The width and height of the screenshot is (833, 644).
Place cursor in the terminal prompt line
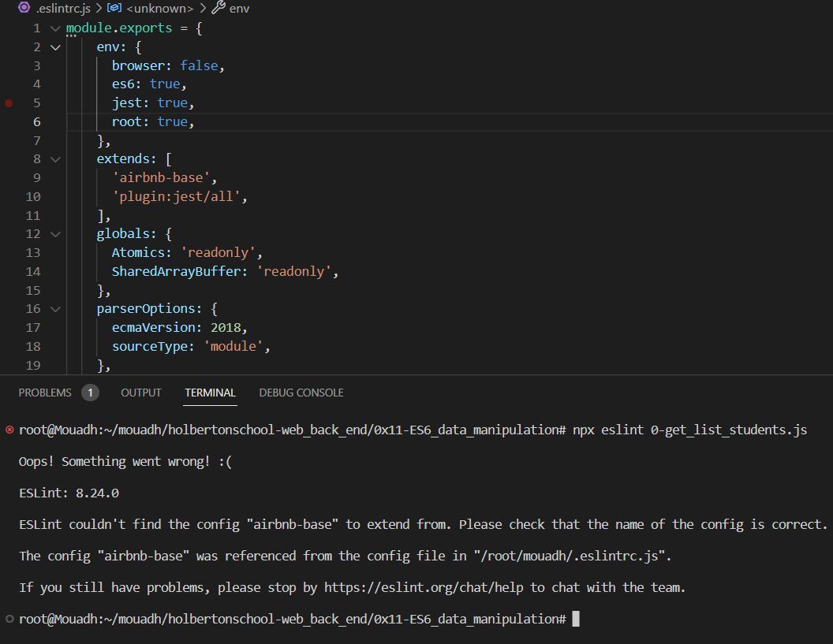coord(577,619)
